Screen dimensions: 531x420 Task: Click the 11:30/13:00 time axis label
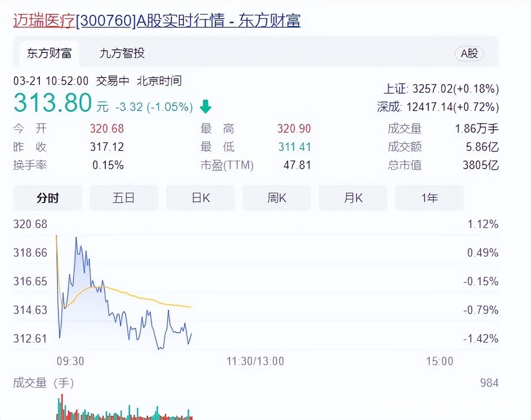coord(255,361)
